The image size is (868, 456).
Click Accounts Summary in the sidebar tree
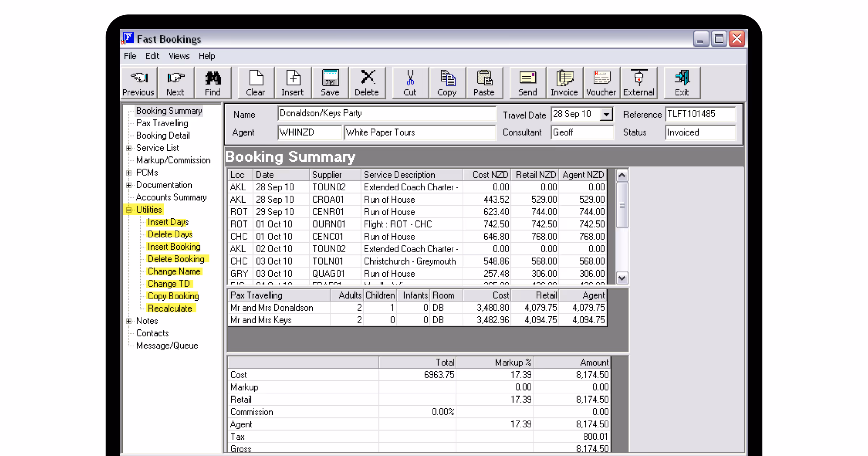click(x=171, y=197)
